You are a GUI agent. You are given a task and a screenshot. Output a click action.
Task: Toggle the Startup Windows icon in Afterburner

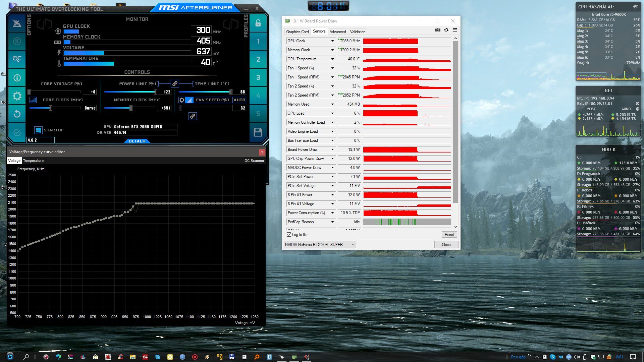pyautogui.click(x=38, y=130)
